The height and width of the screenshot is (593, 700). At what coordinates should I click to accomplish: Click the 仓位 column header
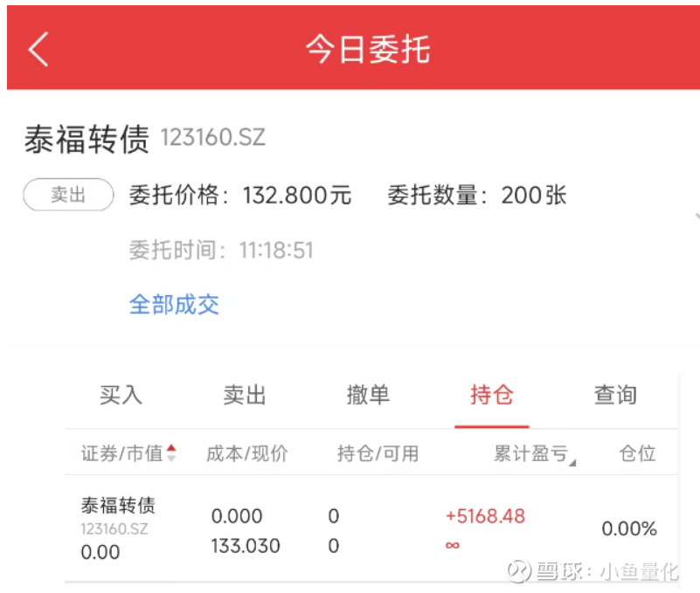tap(637, 454)
